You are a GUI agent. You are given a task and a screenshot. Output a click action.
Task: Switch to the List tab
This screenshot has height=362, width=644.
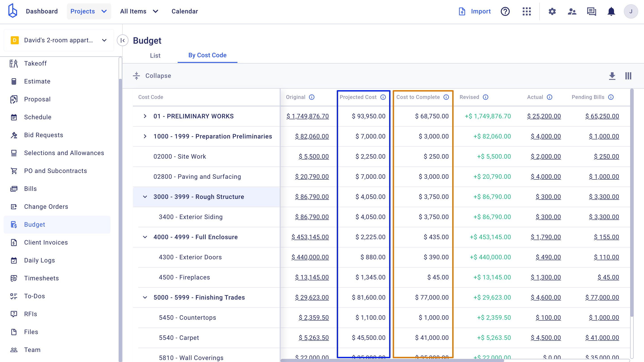(155, 55)
